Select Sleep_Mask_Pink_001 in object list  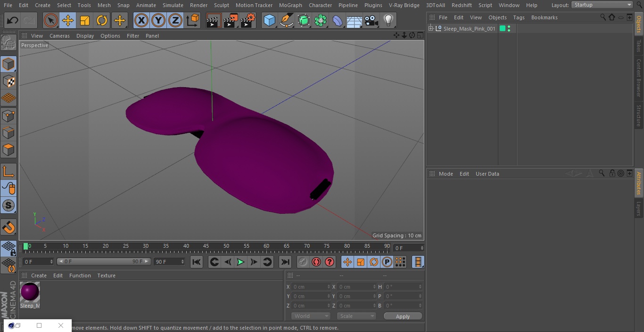pos(469,29)
